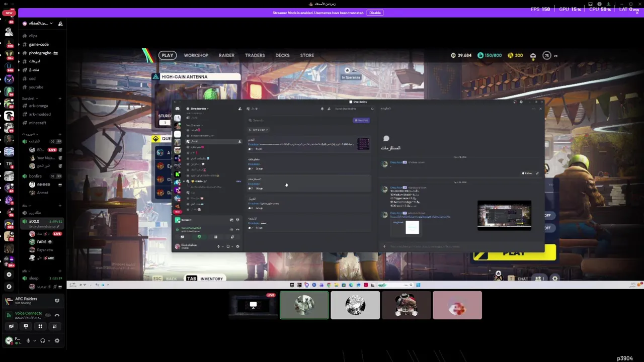Open microphone input options chevron
644x362 pixels.
tap(34, 340)
